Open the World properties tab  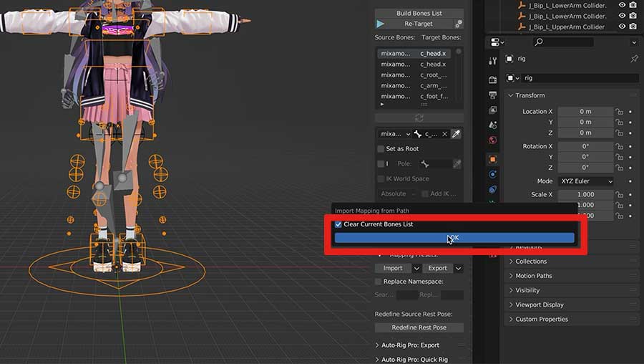tap(493, 140)
